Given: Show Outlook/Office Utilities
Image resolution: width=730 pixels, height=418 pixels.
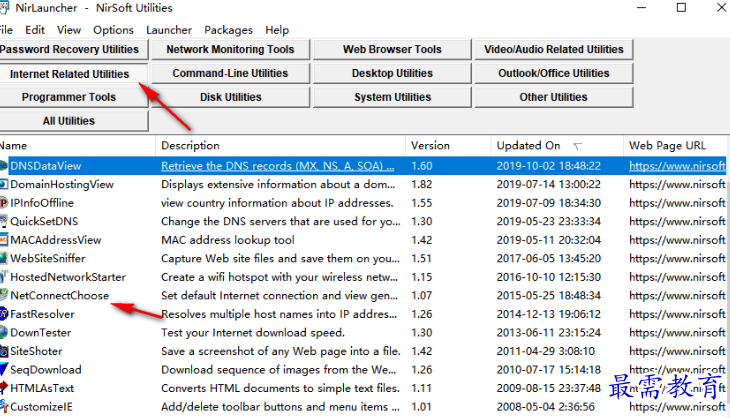Looking at the screenshot, I should 554,74.
